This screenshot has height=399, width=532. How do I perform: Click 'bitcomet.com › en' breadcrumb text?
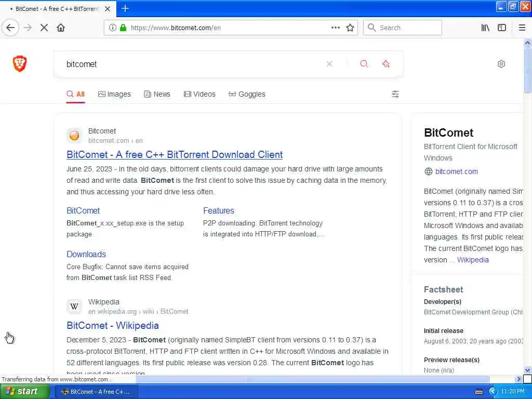[115, 140]
